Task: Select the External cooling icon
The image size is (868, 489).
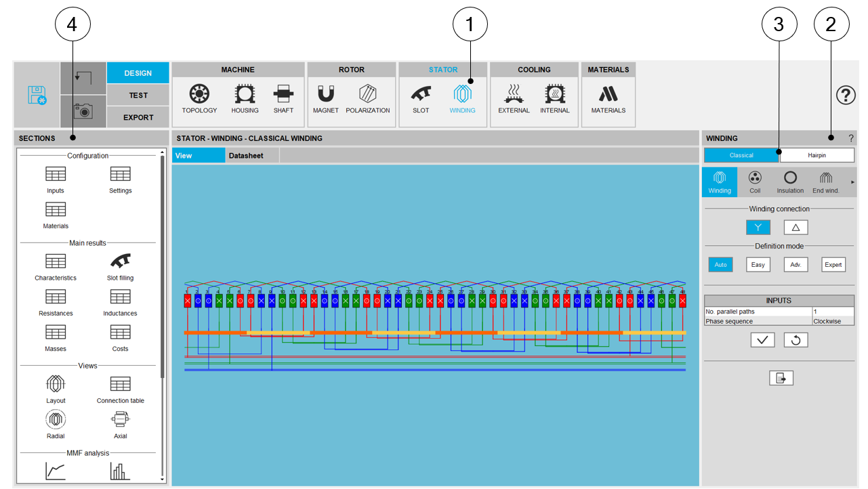Action: click(x=514, y=99)
